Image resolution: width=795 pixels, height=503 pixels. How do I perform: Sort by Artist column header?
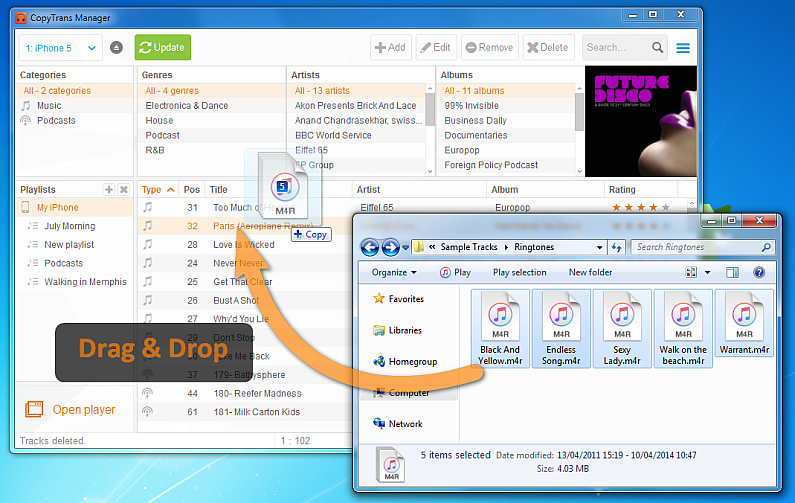(x=419, y=190)
